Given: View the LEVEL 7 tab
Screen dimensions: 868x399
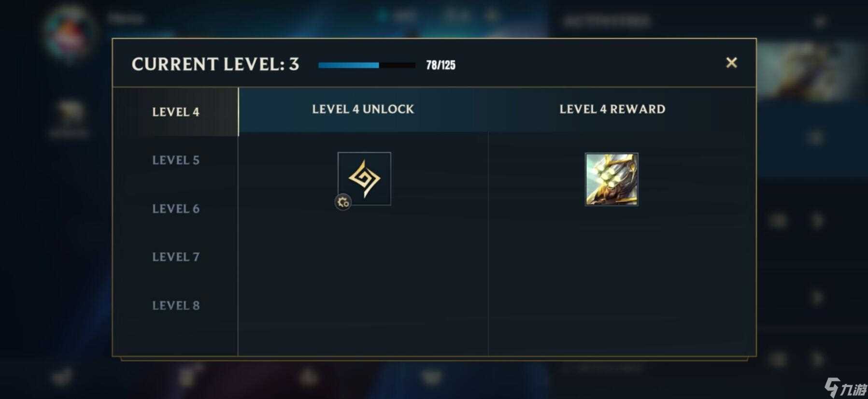Looking at the screenshot, I should 175,256.
